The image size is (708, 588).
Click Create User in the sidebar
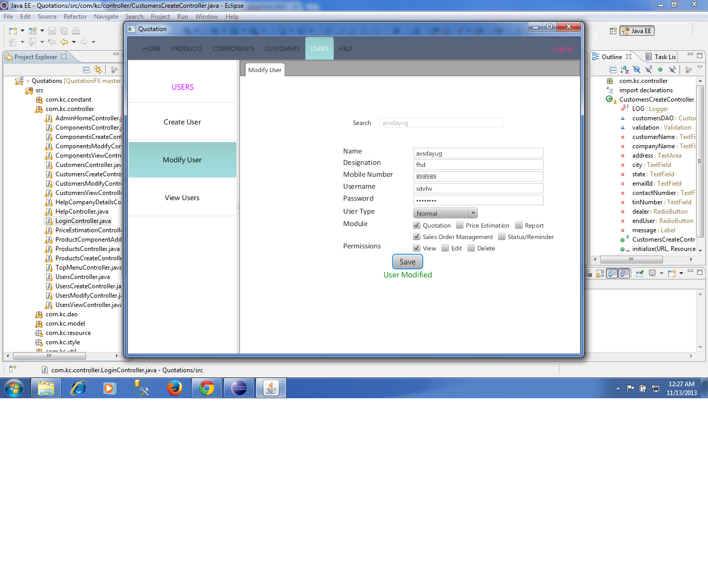point(182,122)
